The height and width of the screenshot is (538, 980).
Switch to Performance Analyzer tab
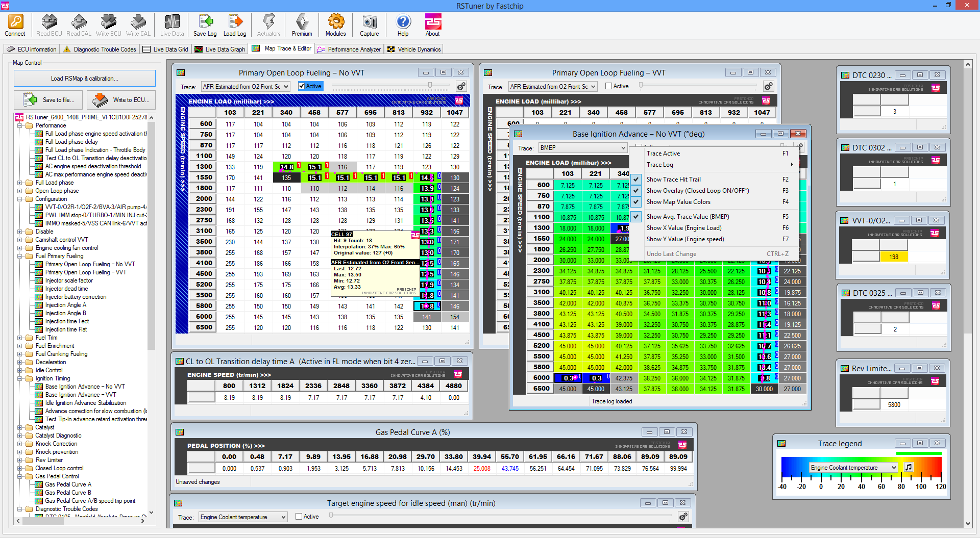click(x=349, y=49)
